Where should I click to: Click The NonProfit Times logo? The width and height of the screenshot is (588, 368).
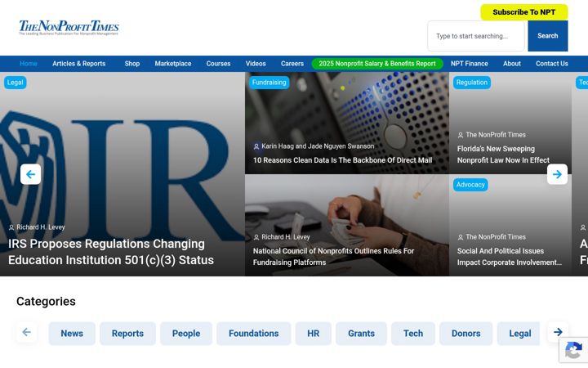point(69,28)
